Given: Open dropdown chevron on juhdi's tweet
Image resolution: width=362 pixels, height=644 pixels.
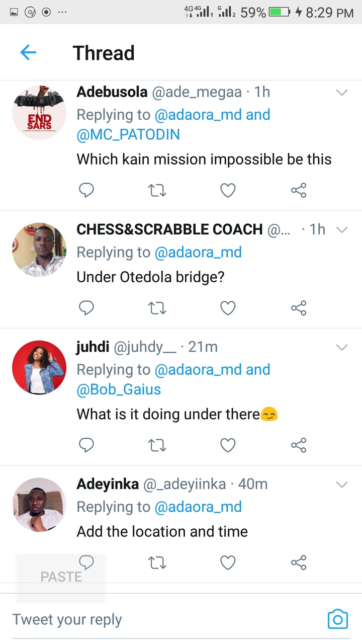Looking at the screenshot, I should click(x=342, y=347).
